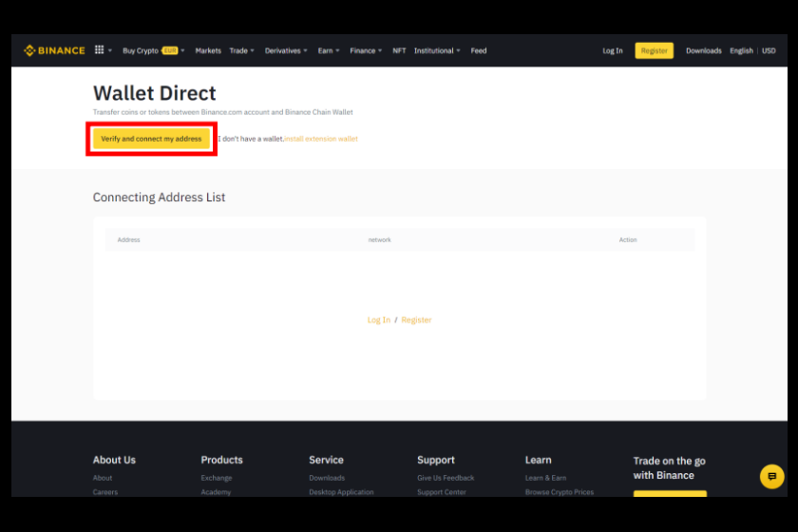Open the Desktop Application footer link

[x=341, y=492]
